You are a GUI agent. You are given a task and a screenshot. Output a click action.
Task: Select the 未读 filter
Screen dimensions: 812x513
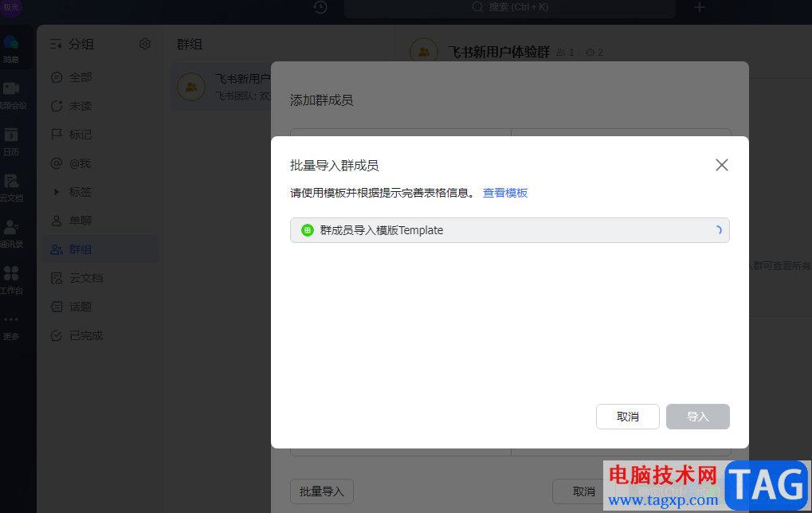point(100,106)
